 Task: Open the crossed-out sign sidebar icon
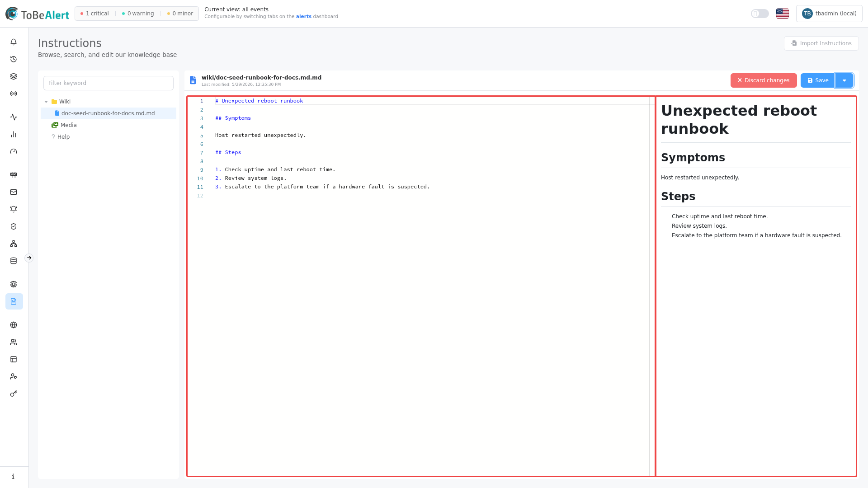click(x=14, y=175)
